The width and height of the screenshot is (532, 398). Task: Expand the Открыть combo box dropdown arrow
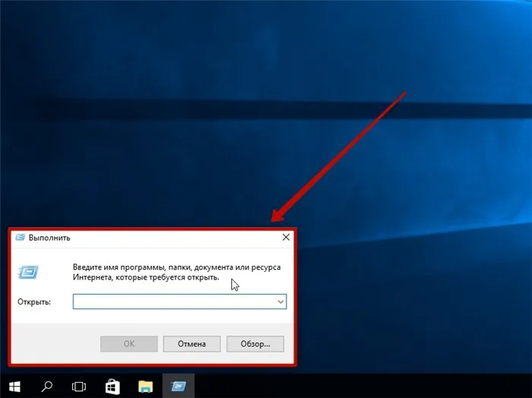(x=280, y=302)
